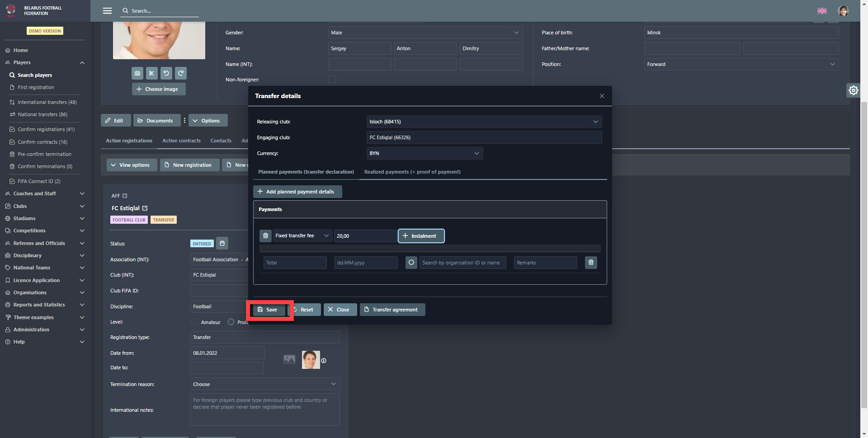This screenshot has height=438, width=868.
Task: Switch language using UK flag icon
Action: pyautogui.click(x=822, y=11)
